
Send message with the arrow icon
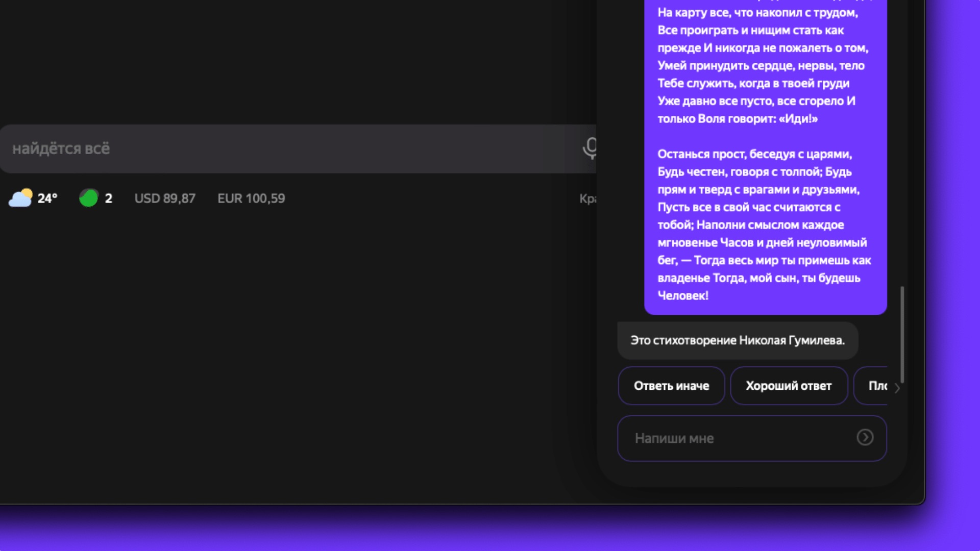click(865, 437)
